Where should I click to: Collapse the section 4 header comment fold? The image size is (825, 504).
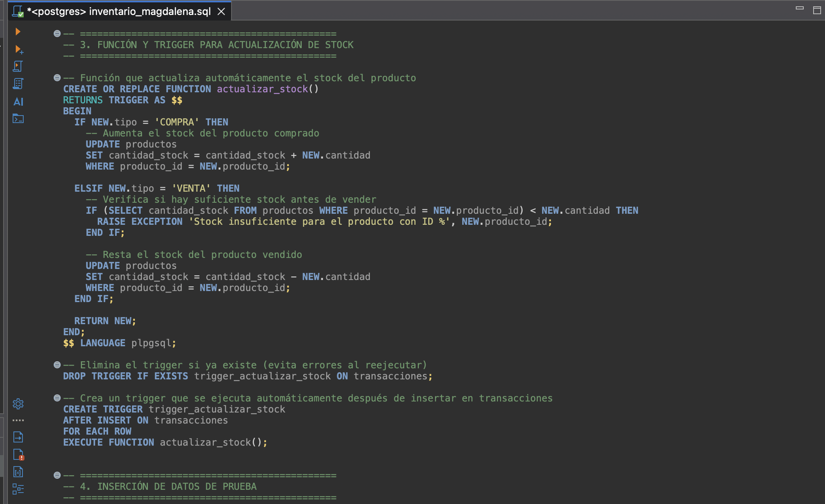(57, 475)
